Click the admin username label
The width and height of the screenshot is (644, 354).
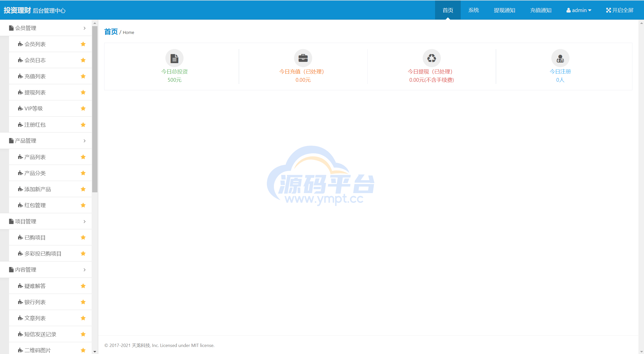579,10
